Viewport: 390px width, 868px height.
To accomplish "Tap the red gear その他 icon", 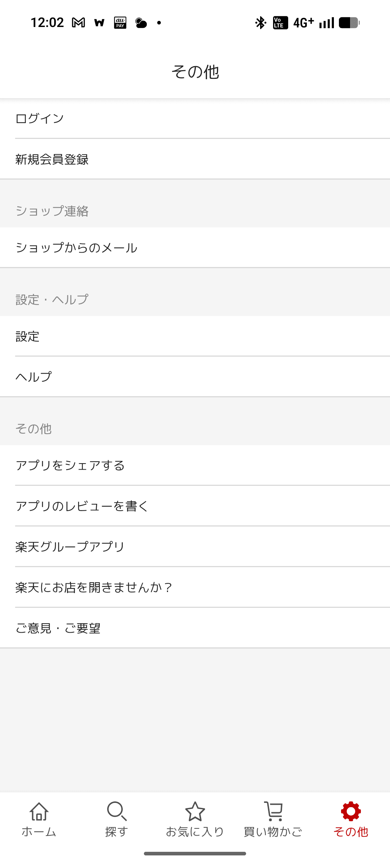I will (x=351, y=812).
